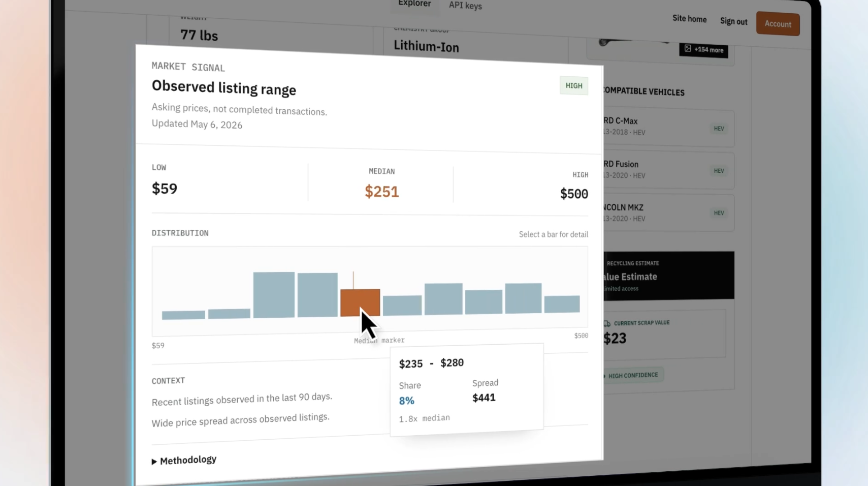Click the "Lithium-Ion" chemistry group value
The image size is (868, 486).
click(426, 47)
